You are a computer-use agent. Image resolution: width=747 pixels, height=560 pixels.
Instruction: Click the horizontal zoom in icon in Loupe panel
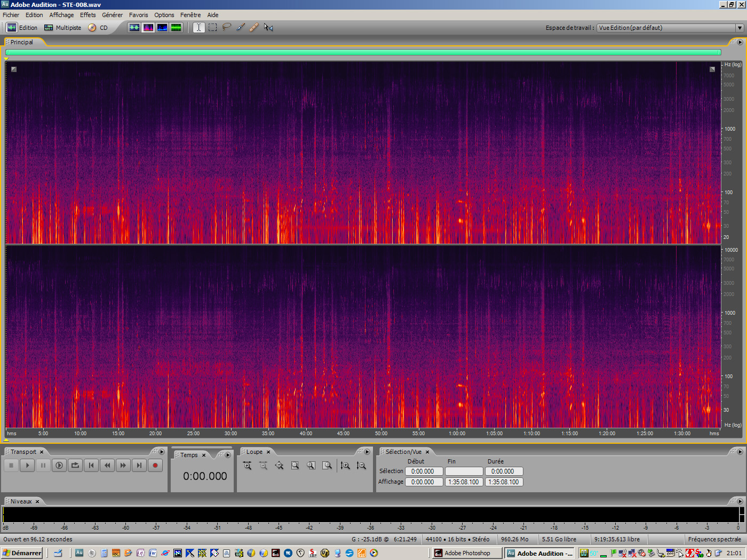pyautogui.click(x=247, y=465)
